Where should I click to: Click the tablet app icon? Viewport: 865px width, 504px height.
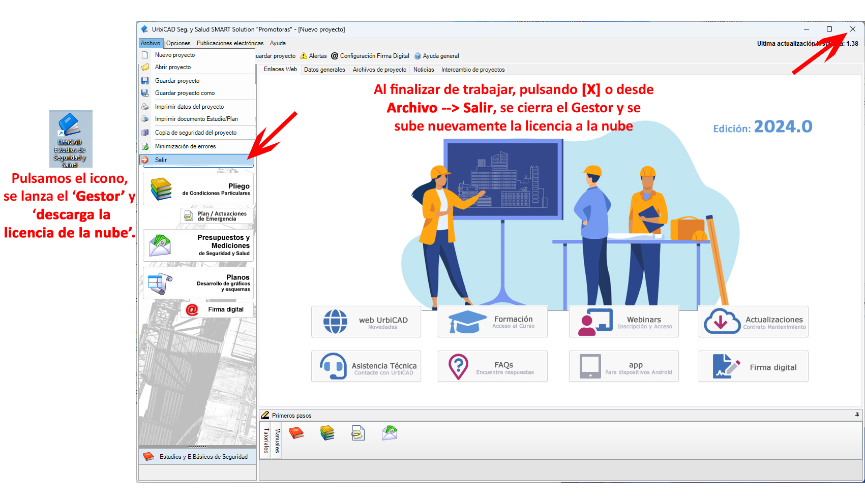coord(590,366)
